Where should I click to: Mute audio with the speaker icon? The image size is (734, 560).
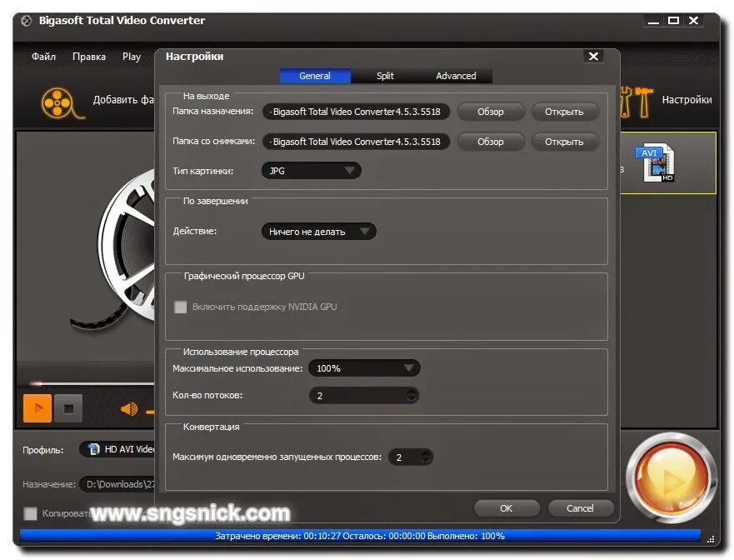click(x=129, y=409)
